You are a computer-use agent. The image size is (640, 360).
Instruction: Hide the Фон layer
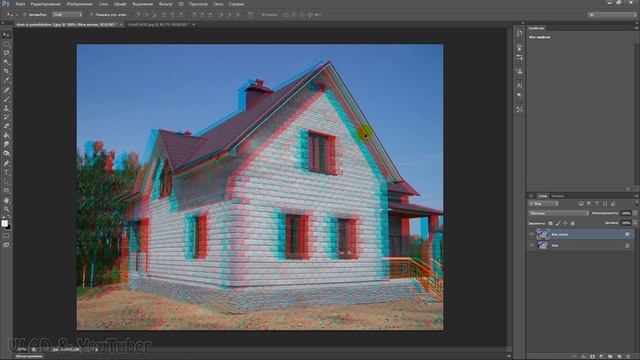click(x=531, y=245)
